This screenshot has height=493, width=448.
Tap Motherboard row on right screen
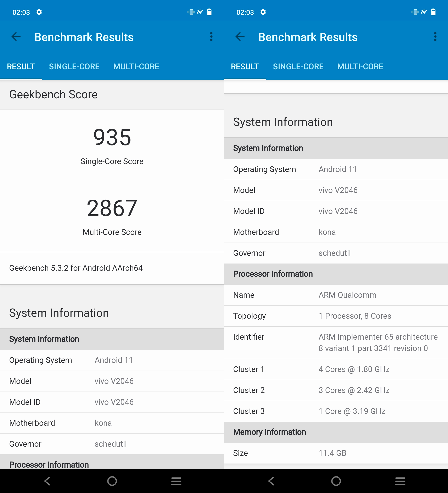coord(336,232)
